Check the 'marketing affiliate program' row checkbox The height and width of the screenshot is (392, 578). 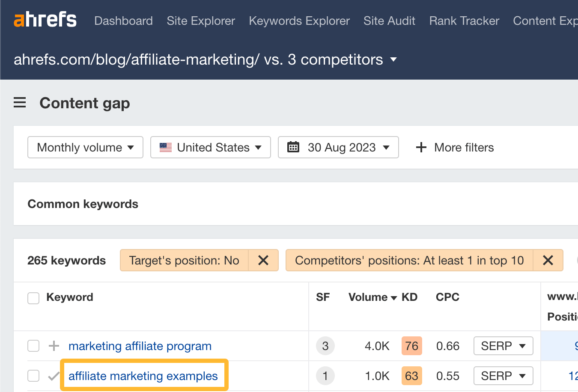click(33, 346)
